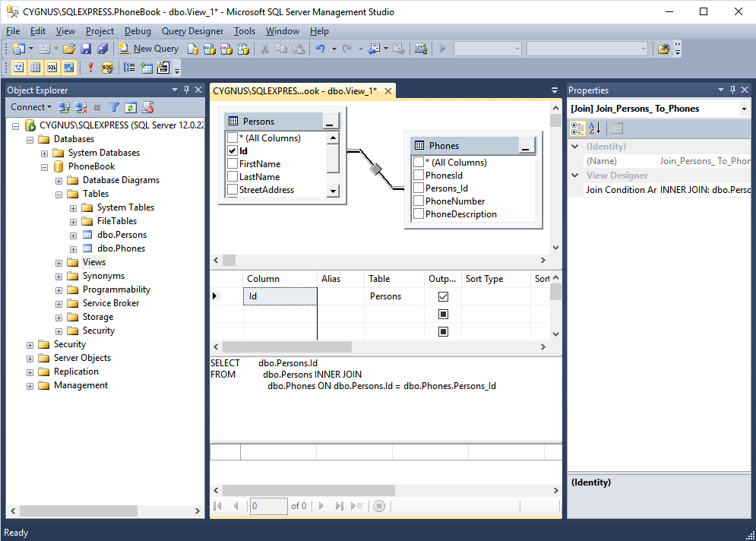Check the All Columns box in Phones table
The height and width of the screenshot is (541, 756).
pyautogui.click(x=419, y=163)
